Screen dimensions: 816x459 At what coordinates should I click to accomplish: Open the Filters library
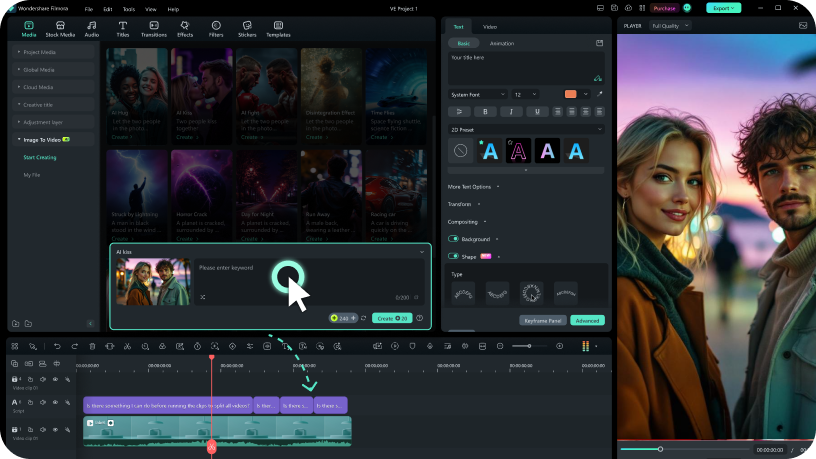[x=216, y=29]
